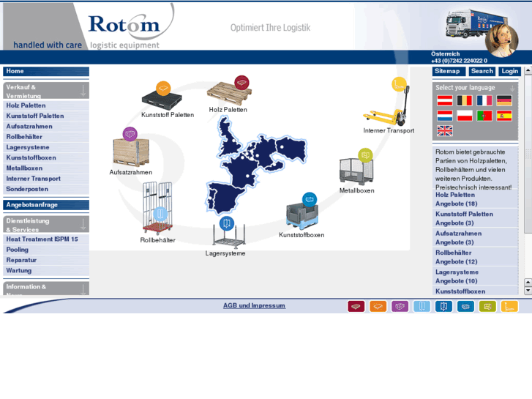Click the light blue Rollbehälter footer icon
Screen dimensions: 532x399
coord(422,306)
